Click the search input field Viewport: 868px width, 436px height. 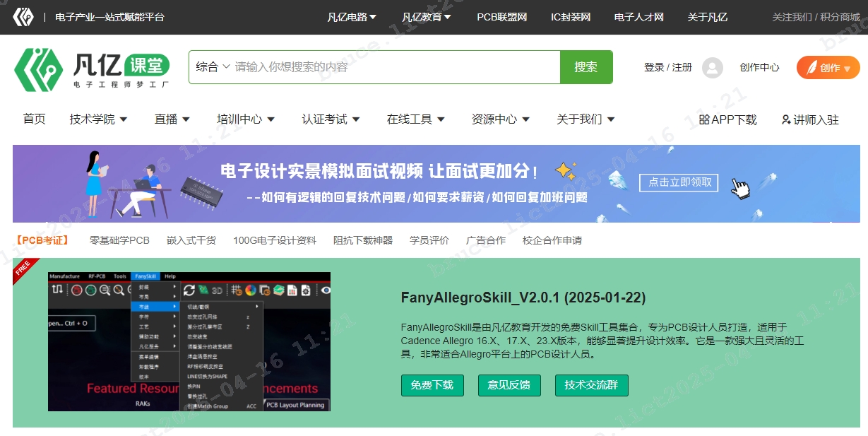(396, 67)
